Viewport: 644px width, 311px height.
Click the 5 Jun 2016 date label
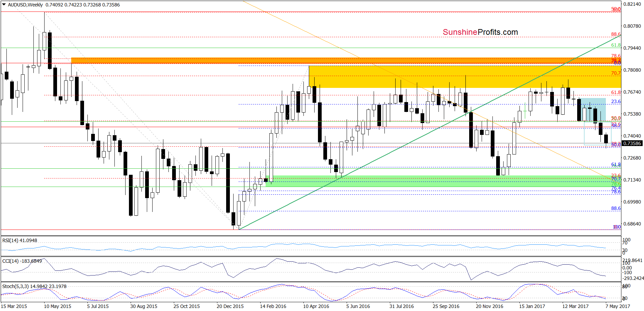pyautogui.click(x=358, y=306)
